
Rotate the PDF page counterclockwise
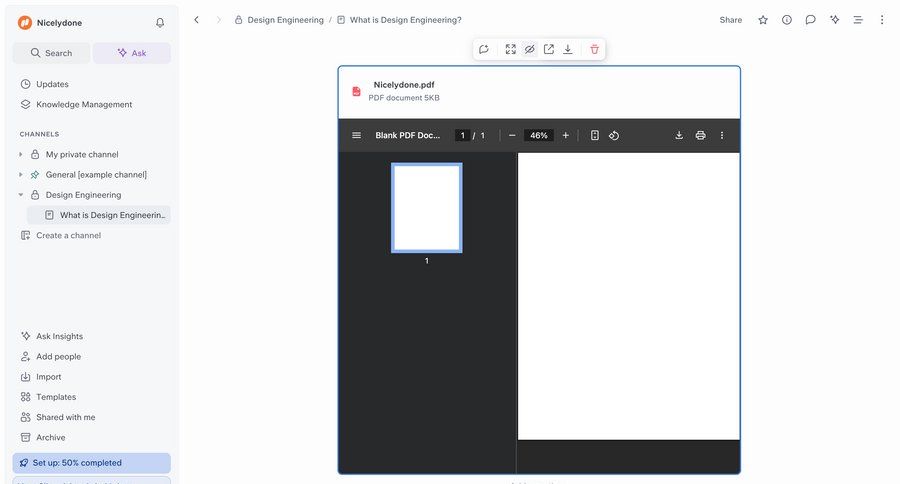click(x=614, y=135)
